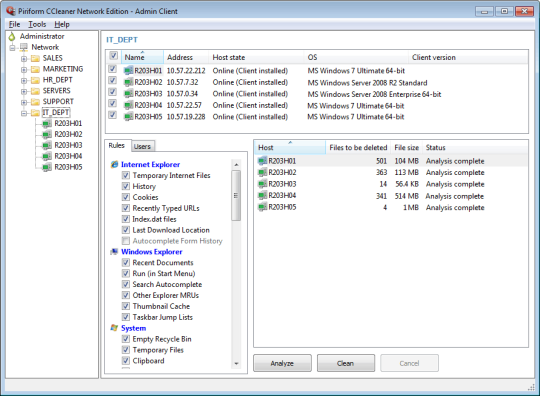Enable Autocomplete Form History checkbox

point(126,241)
